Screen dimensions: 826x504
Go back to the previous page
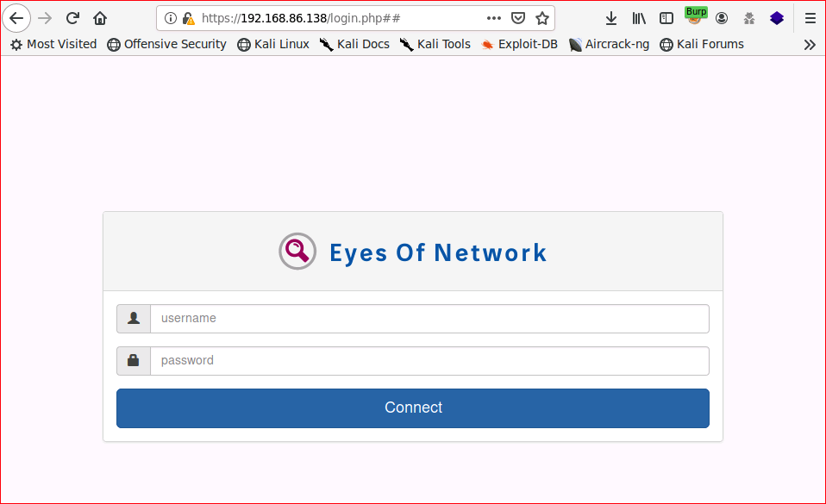[x=16, y=18]
